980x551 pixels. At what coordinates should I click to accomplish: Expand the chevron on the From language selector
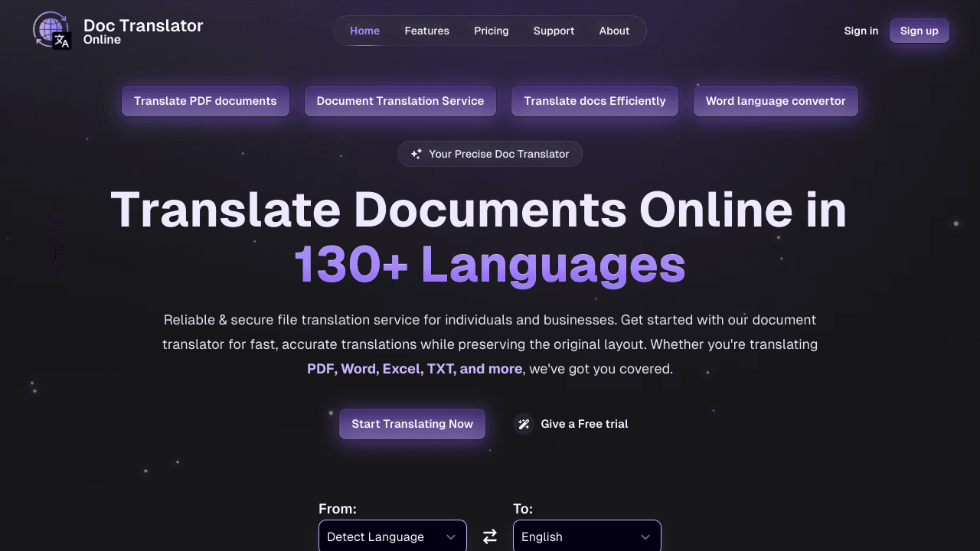451,536
